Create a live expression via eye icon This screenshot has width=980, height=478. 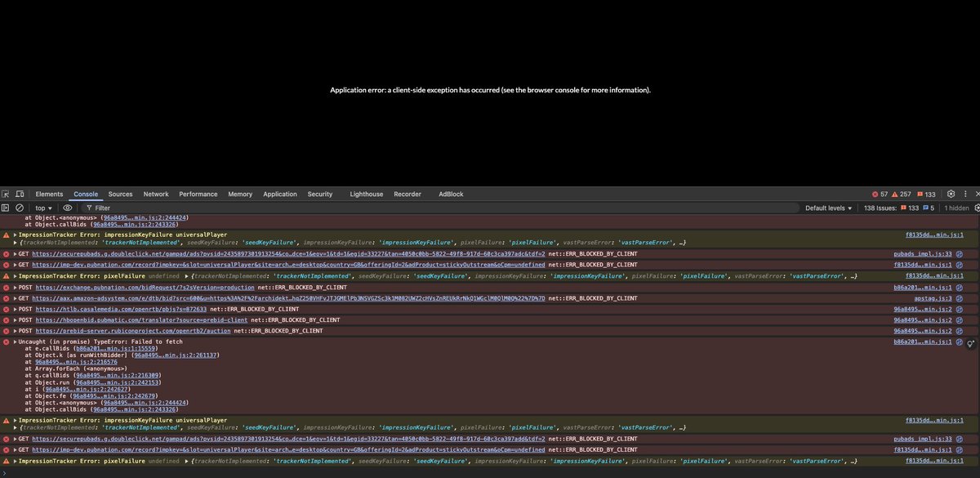pos(67,208)
